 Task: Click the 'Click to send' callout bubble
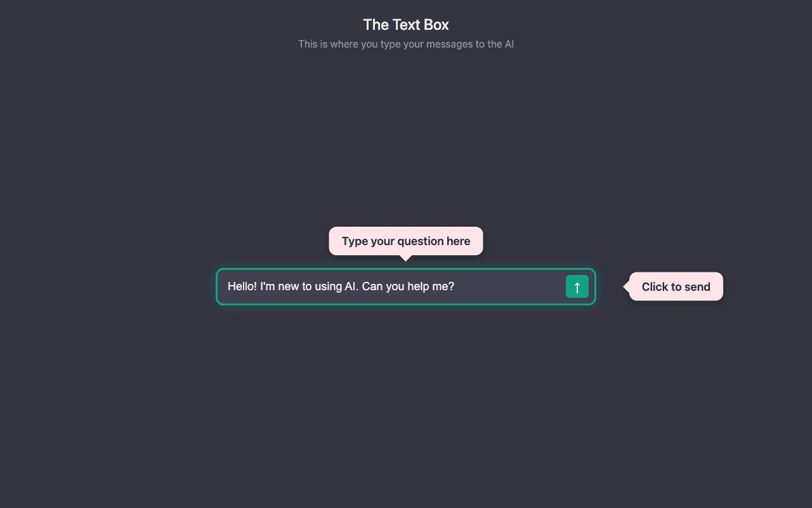tap(676, 286)
